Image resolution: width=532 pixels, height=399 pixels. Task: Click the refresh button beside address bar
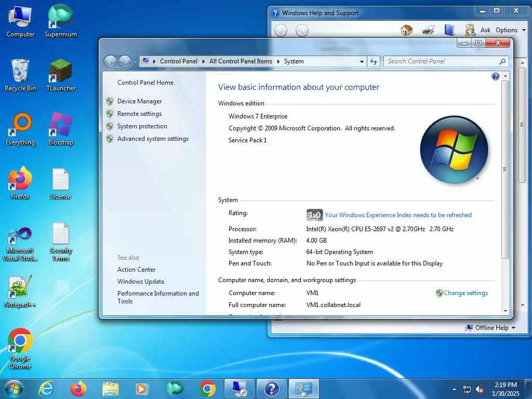point(373,61)
